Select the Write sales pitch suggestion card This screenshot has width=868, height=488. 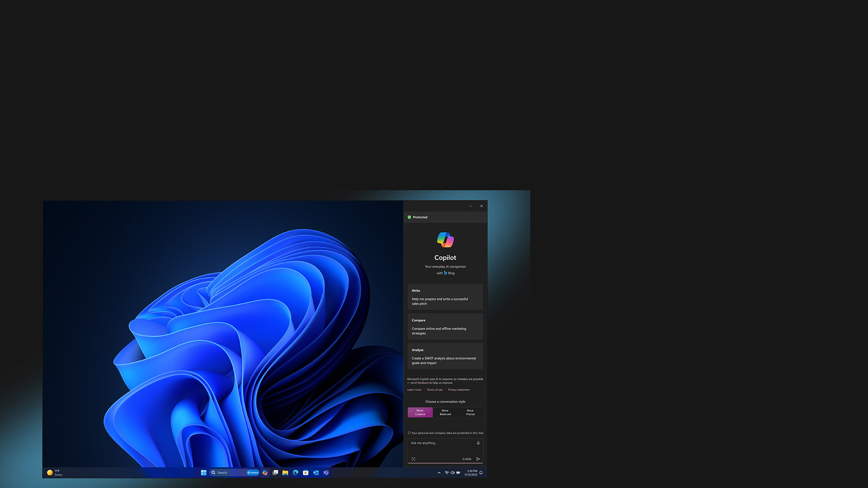coord(445,297)
